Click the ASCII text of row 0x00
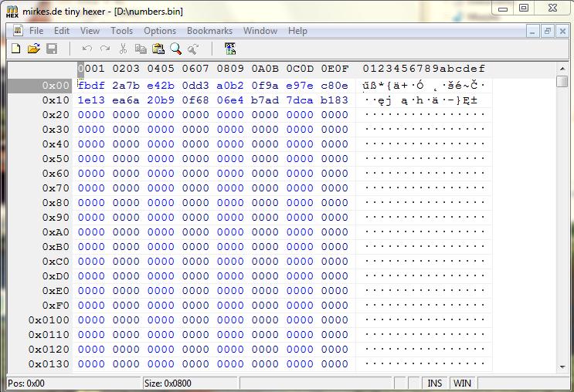The width and height of the screenshot is (574, 392). point(423,86)
